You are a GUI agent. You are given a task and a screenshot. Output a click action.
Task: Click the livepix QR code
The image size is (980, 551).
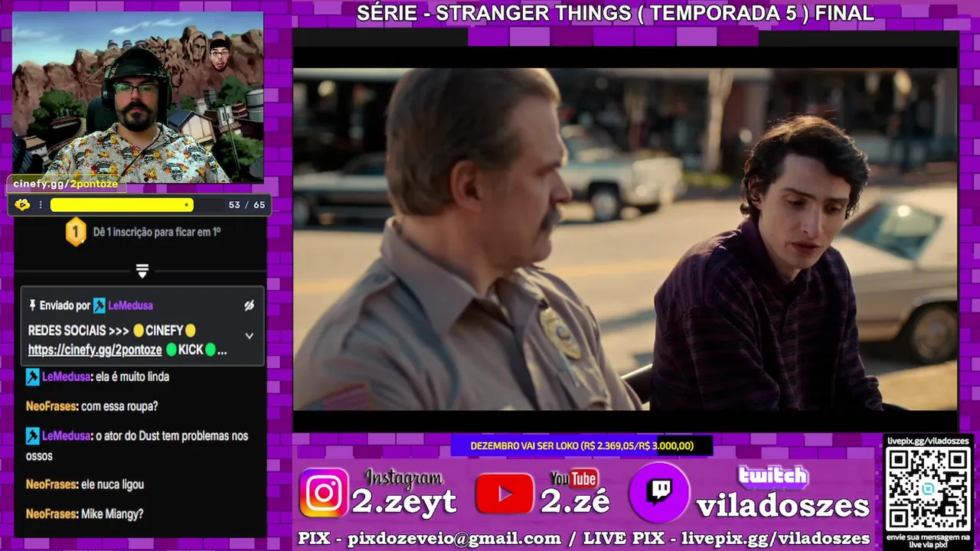pyautogui.click(x=928, y=487)
